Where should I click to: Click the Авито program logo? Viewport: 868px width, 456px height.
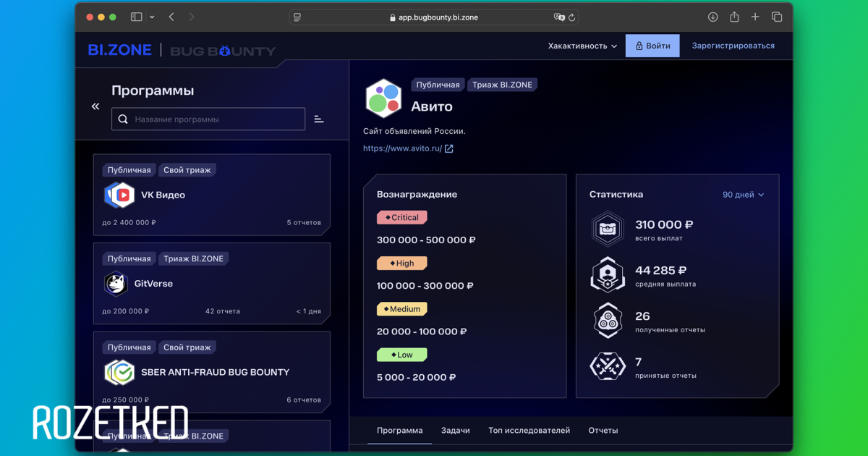click(x=383, y=98)
